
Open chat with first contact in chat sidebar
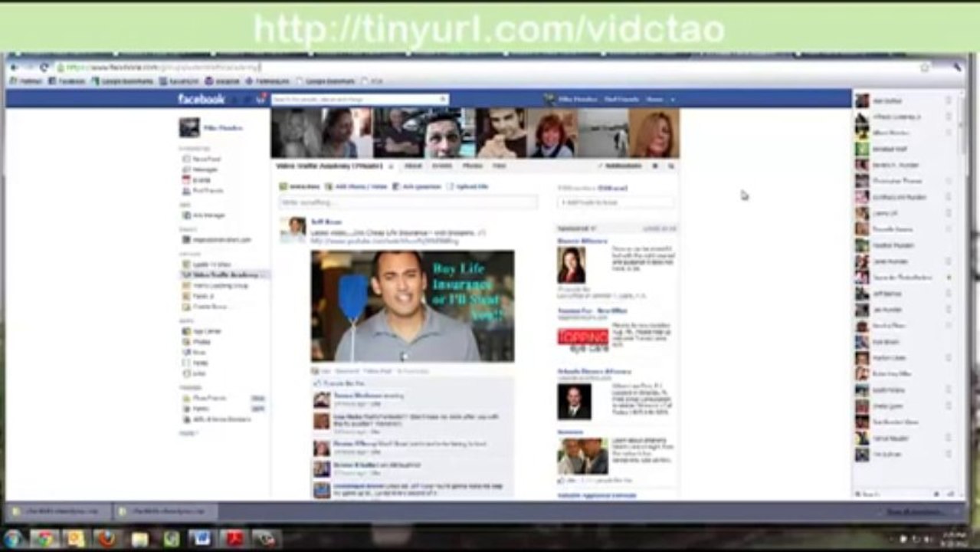pyautogui.click(x=903, y=100)
